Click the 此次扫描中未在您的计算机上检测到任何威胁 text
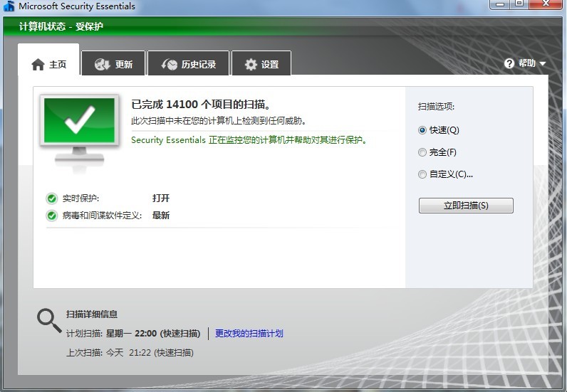Screen dimensions: 567x392 pyautogui.click(x=219, y=121)
